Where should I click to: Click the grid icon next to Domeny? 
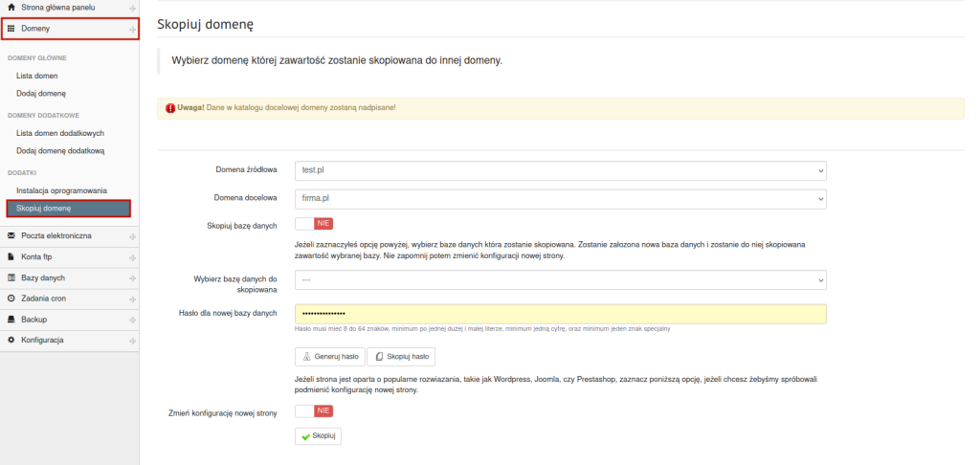coord(11,29)
